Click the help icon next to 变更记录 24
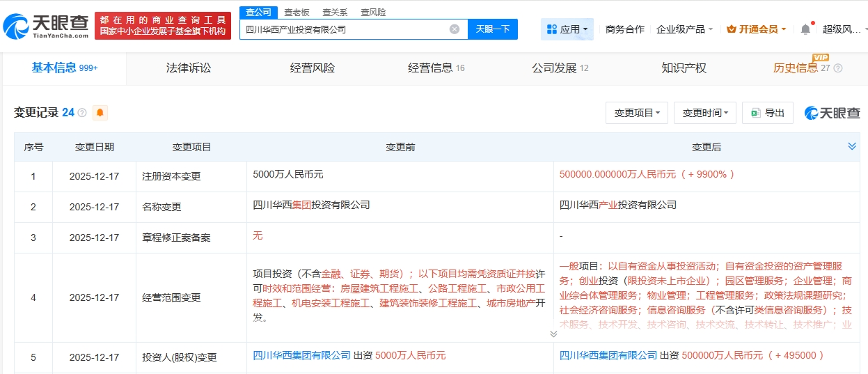The image size is (868, 374). [x=82, y=113]
